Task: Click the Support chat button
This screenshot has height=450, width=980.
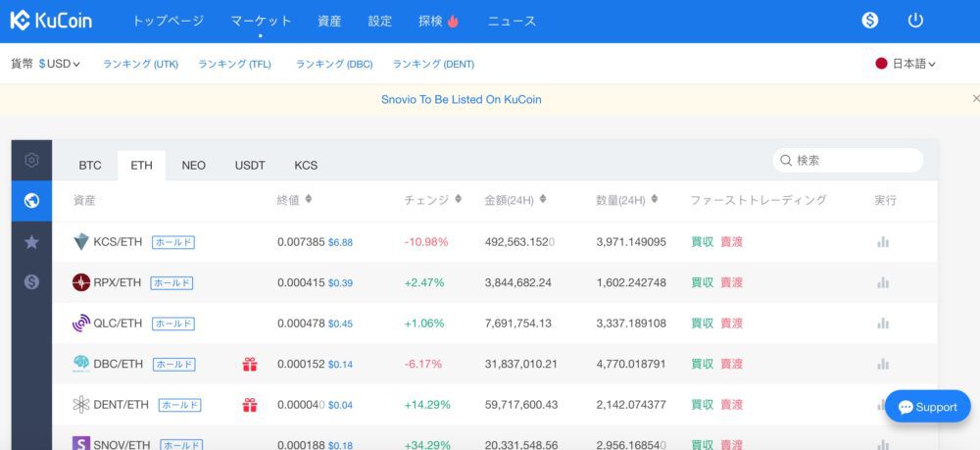Action: point(928,407)
